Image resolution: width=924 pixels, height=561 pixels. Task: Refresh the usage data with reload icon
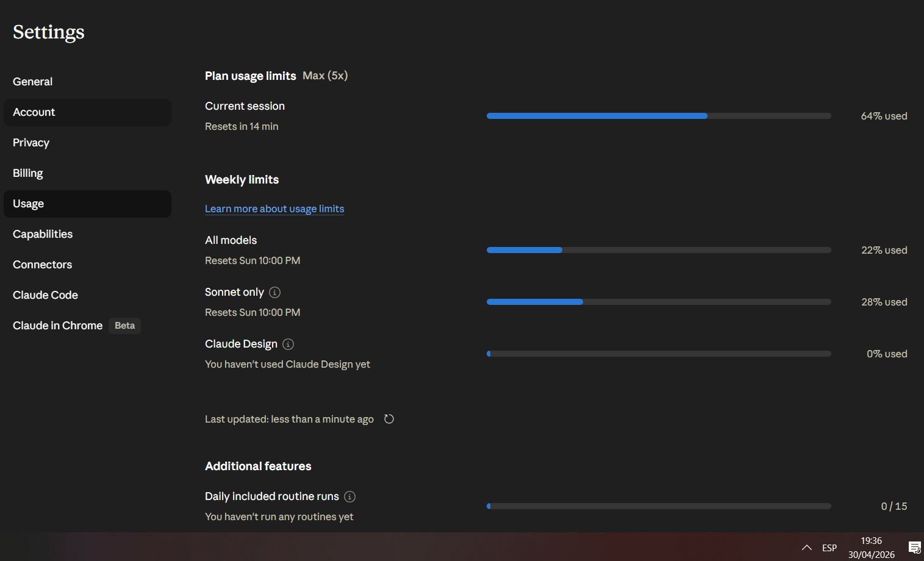point(389,419)
